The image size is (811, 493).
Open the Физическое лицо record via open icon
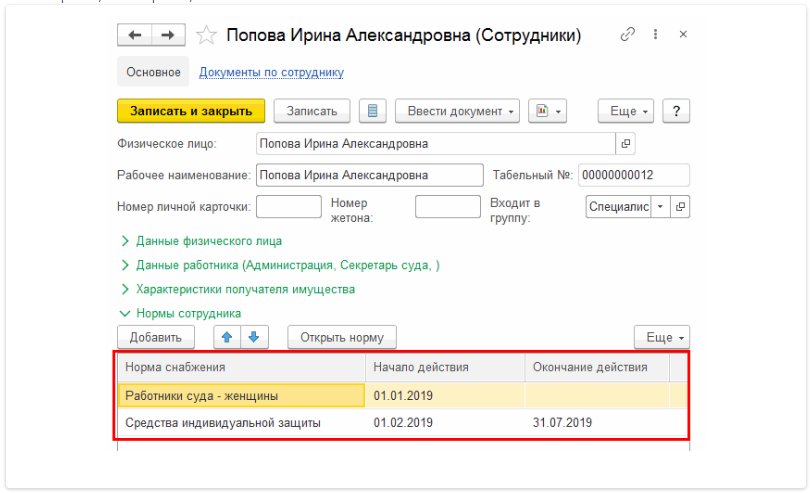[x=627, y=144]
